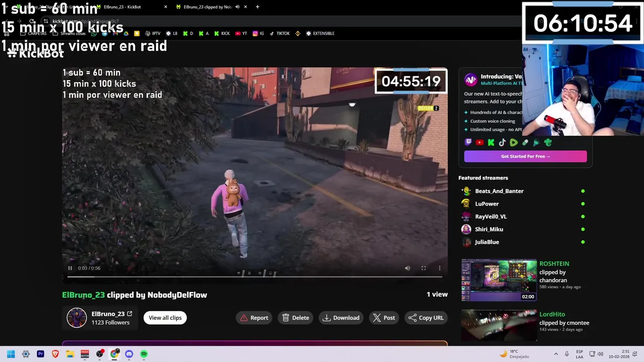644x362 pixels.
Task: Open Windows Start menu
Action: (11, 354)
